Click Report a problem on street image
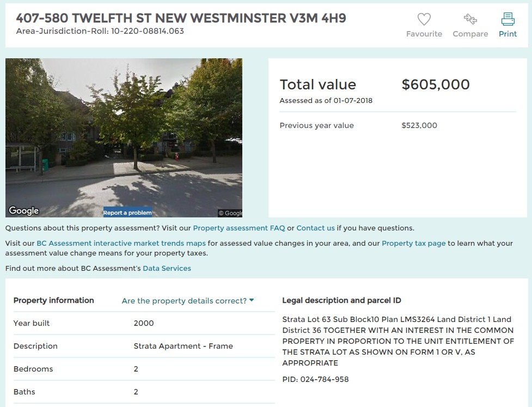532x407 pixels. coord(127,212)
